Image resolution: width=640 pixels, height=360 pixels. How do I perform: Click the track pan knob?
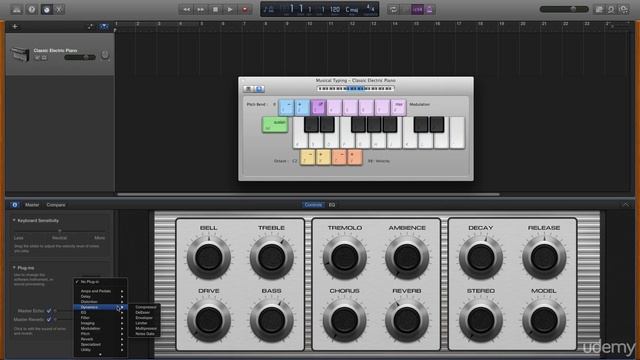(x=105, y=55)
